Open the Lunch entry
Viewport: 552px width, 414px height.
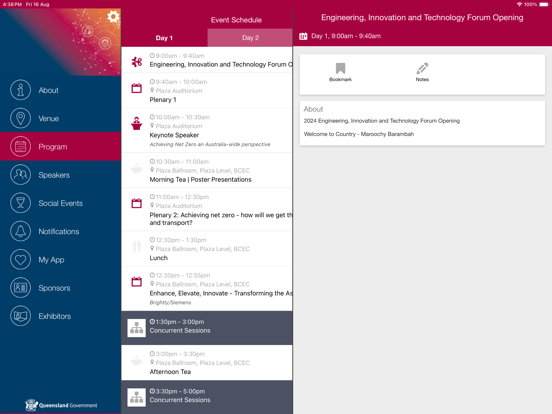click(207, 249)
